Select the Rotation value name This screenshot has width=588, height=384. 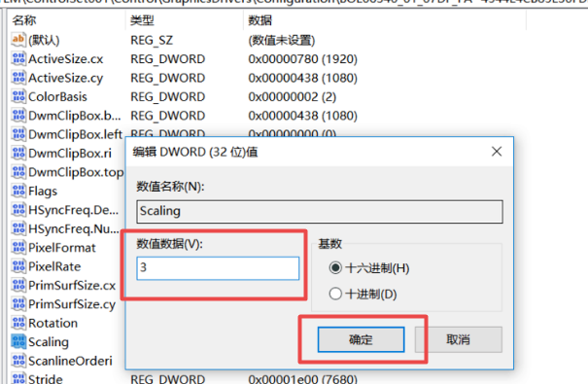tap(52, 323)
